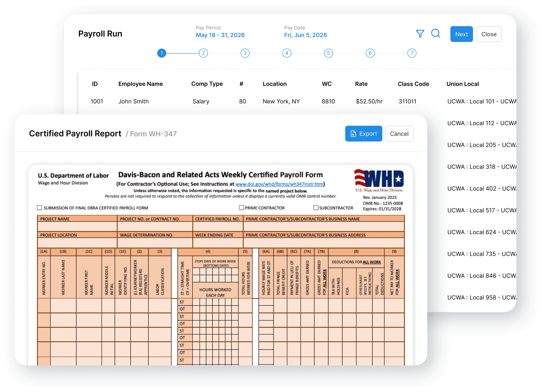Close the Payroll Run window
The height and width of the screenshot is (392, 543).
tap(489, 34)
